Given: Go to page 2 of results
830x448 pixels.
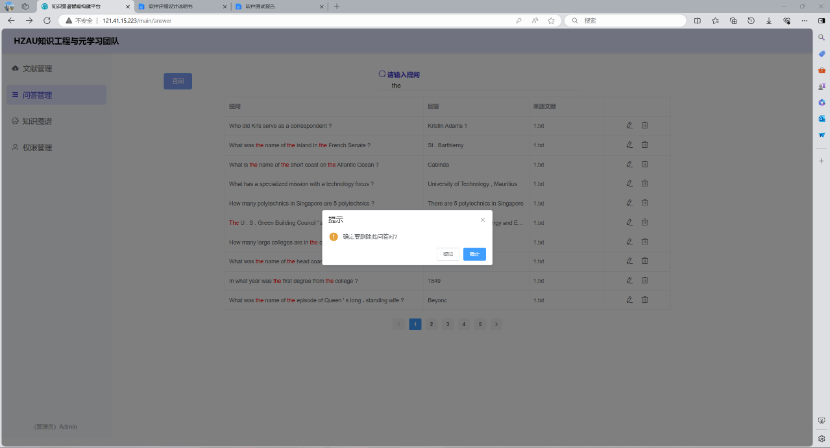Looking at the screenshot, I should click(431, 324).
